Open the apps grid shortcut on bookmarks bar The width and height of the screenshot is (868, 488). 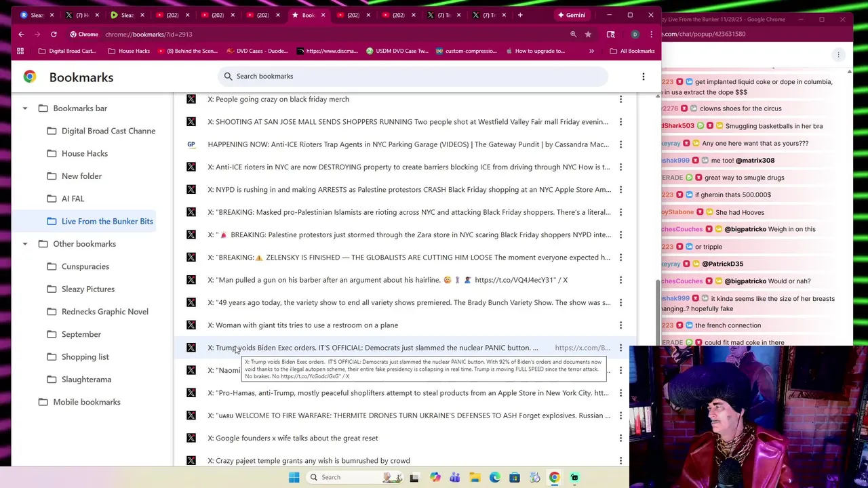click(20, 51)
